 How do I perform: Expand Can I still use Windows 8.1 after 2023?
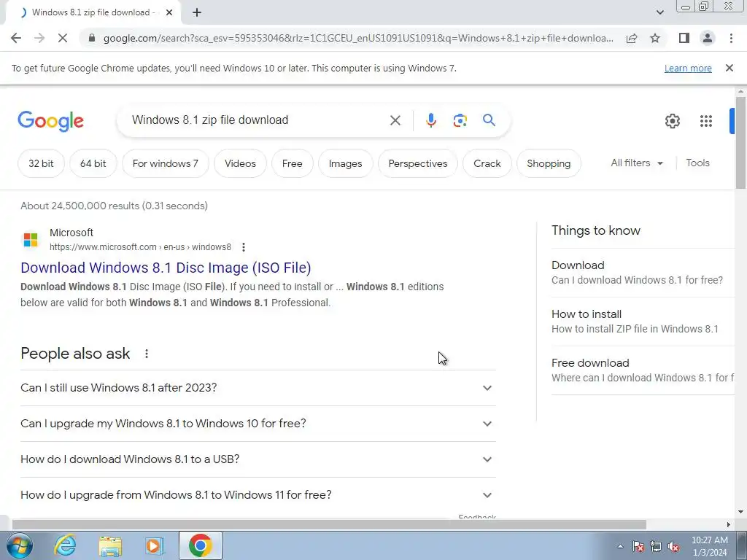tap(258, 388)
